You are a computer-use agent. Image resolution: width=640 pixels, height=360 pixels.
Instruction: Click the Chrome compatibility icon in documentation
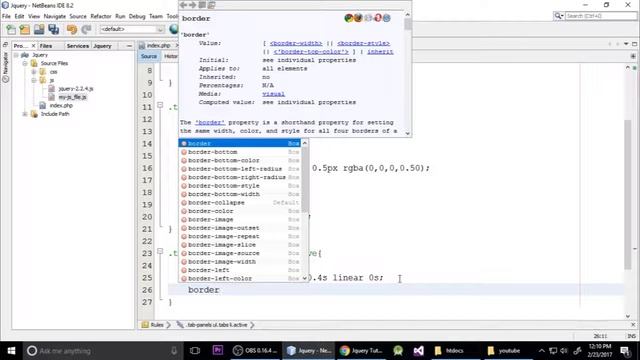(349, 18)
